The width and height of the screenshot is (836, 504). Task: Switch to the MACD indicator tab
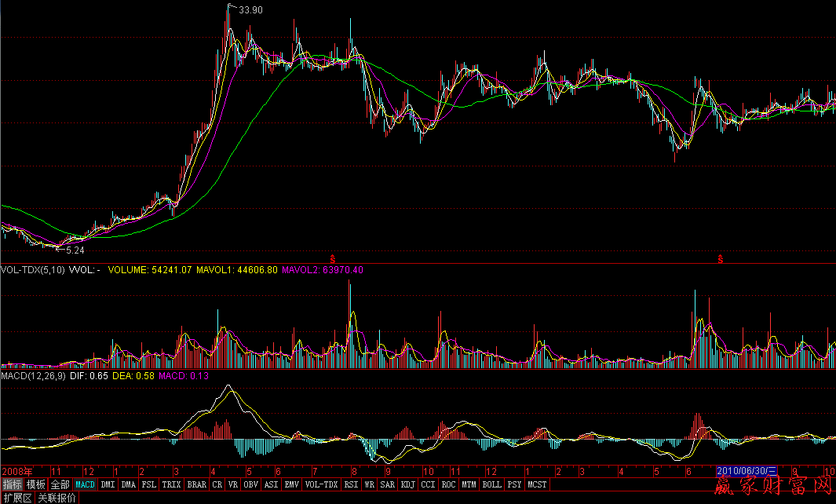(x=86, y=485)
